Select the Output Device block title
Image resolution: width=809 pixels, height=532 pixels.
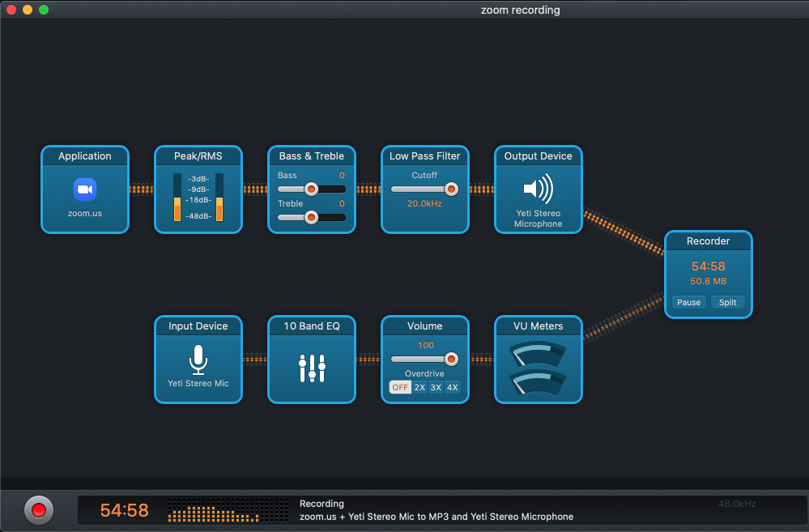pyautogui.click(x=539, y=155)
